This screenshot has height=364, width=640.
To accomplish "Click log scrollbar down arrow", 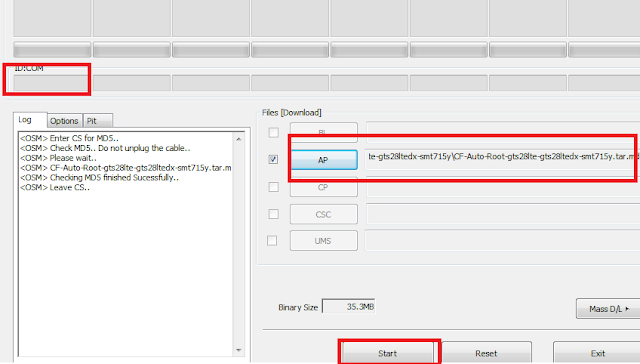I will pyautogui.click(x=239, y=350).
